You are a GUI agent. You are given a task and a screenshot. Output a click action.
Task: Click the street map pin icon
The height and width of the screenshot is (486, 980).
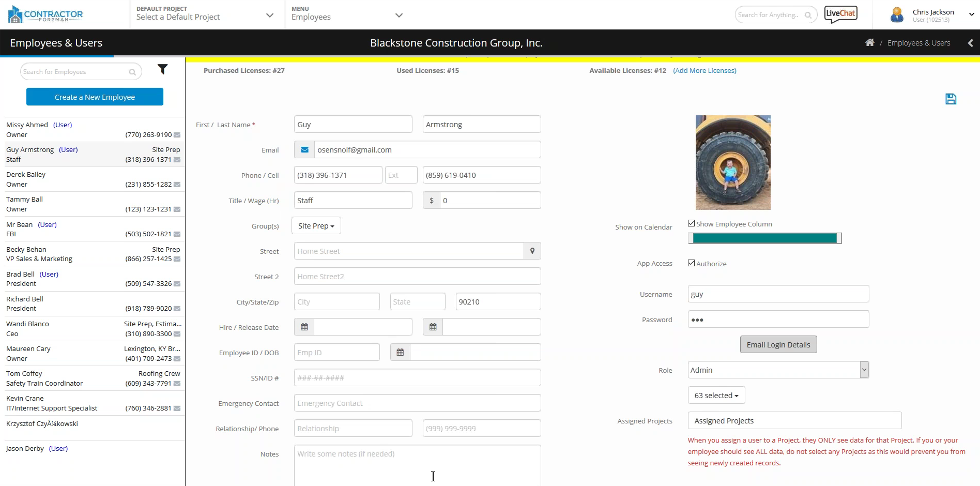click(x=532, y=251)
